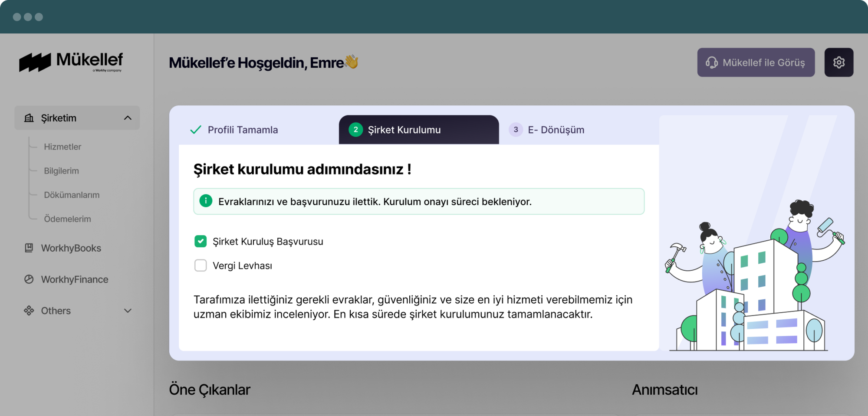Check the Vergi Levhası checkbox
868x416 pixels.
pyautogui.click(x=201, y=265)
